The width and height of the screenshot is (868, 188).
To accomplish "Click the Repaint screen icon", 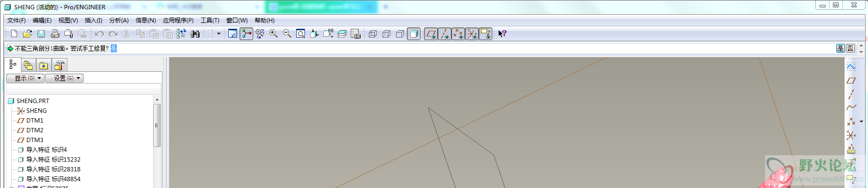I will point(233,34).
